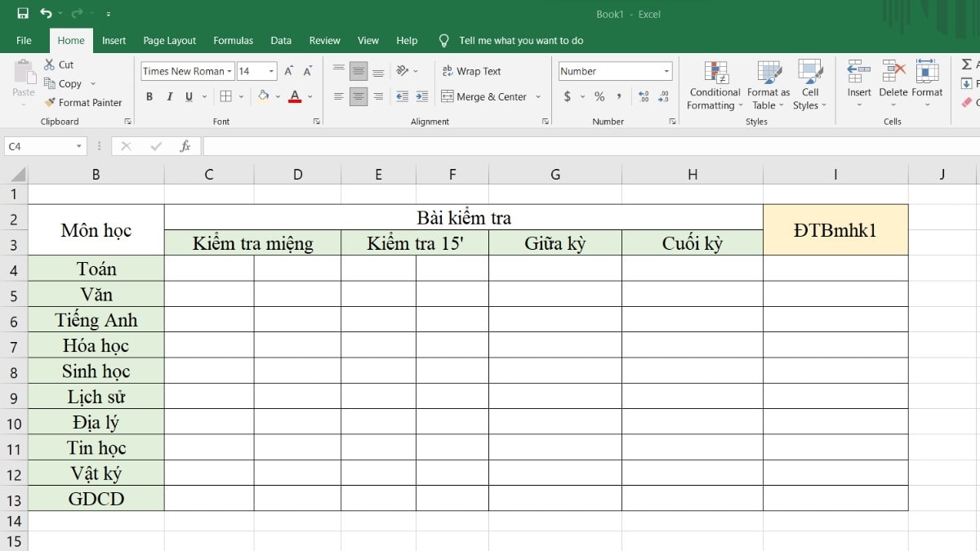The image size is (980, 551).
Task: Open the font size dropdown
Action: pos(273,71)
